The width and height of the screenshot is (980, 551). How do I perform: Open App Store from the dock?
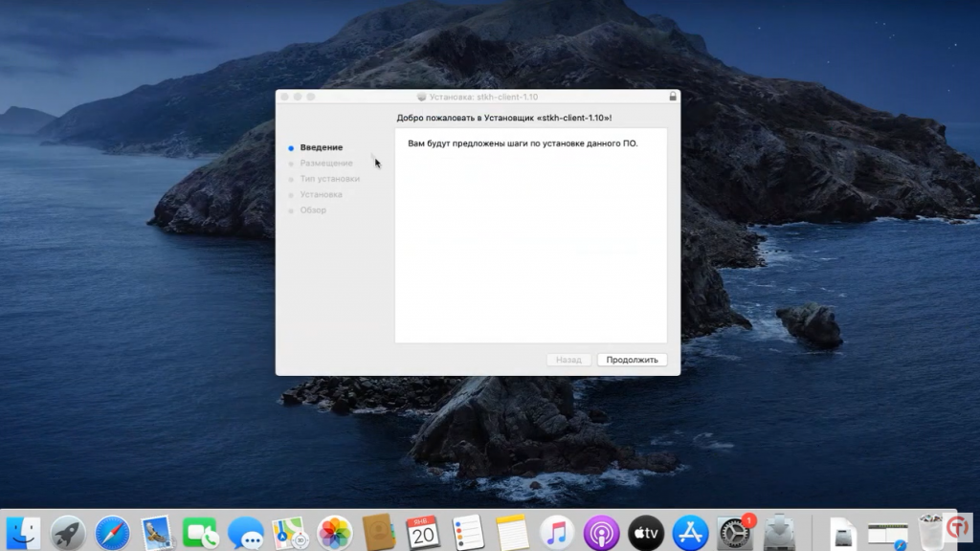click(690, 533)
